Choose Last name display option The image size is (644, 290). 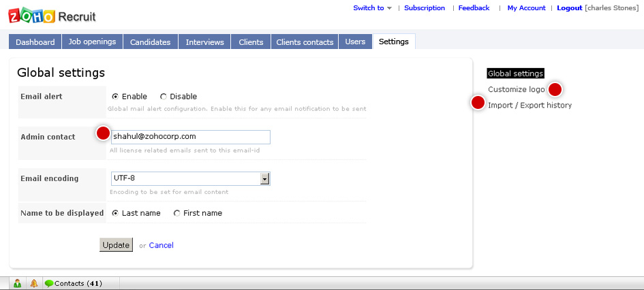tap(115, 213)
